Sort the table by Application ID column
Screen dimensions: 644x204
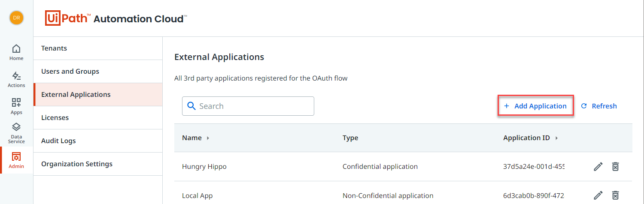point(531,138)
